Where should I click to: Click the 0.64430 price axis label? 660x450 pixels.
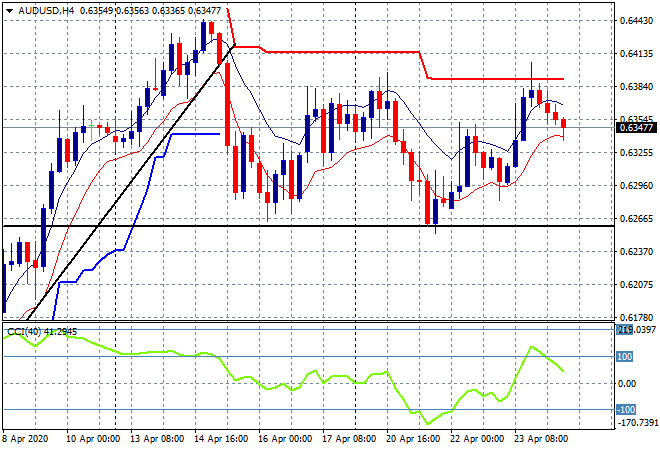[x=636, y=20]
